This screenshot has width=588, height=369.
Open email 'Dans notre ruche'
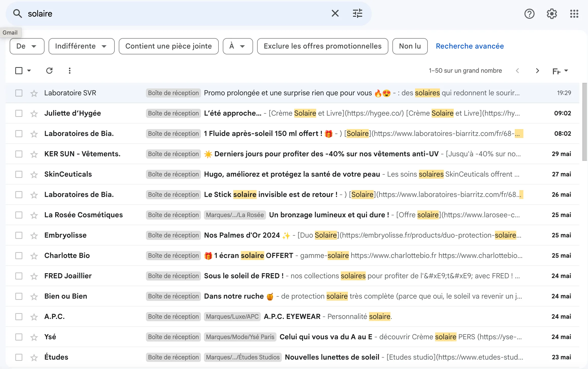click(234, 296)
